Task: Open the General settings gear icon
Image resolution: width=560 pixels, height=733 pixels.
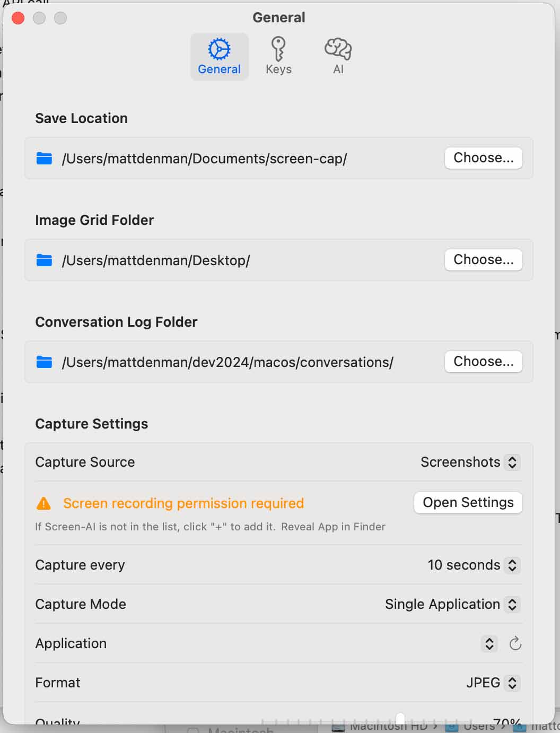Action: [x=219, y=49]
